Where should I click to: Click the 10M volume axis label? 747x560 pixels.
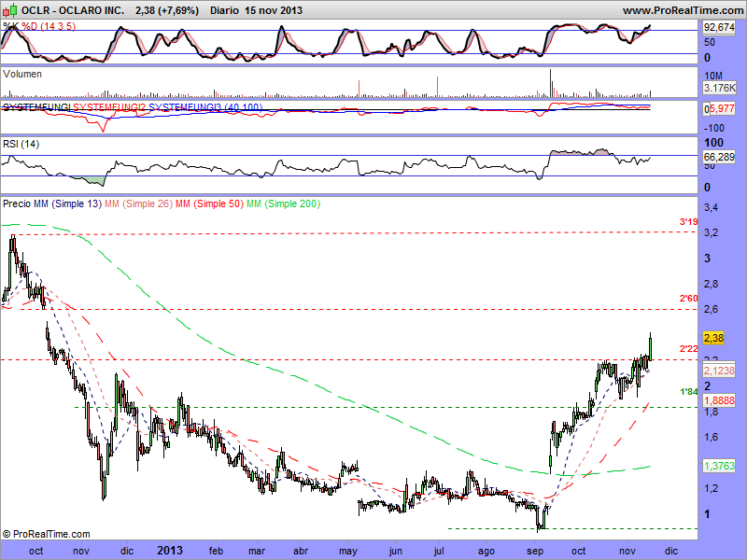[x=713, y=76]
